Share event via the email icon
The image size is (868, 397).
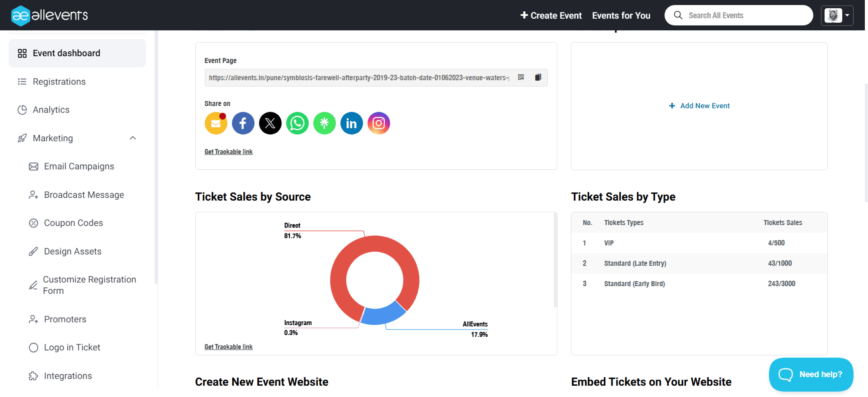coord(216,123)
